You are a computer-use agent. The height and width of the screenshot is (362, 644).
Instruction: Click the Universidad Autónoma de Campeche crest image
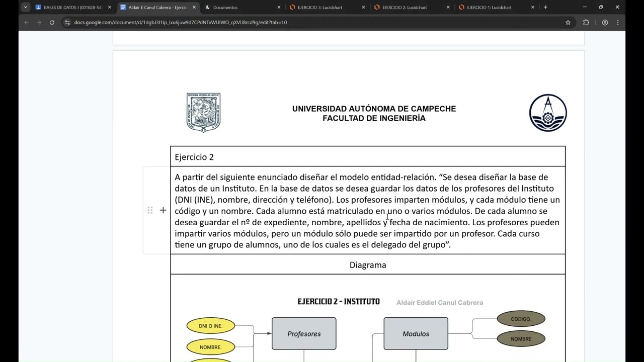coord(204,112)
